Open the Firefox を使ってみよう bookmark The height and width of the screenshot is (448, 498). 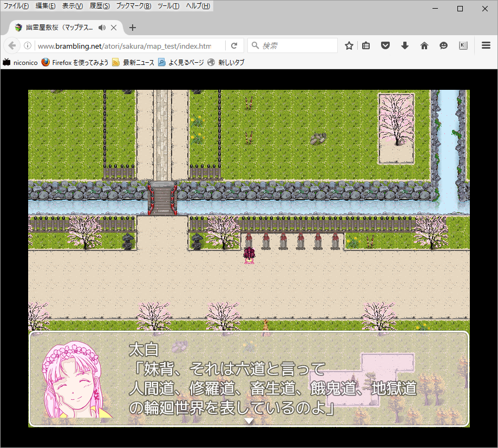click(x=75, y=63)
